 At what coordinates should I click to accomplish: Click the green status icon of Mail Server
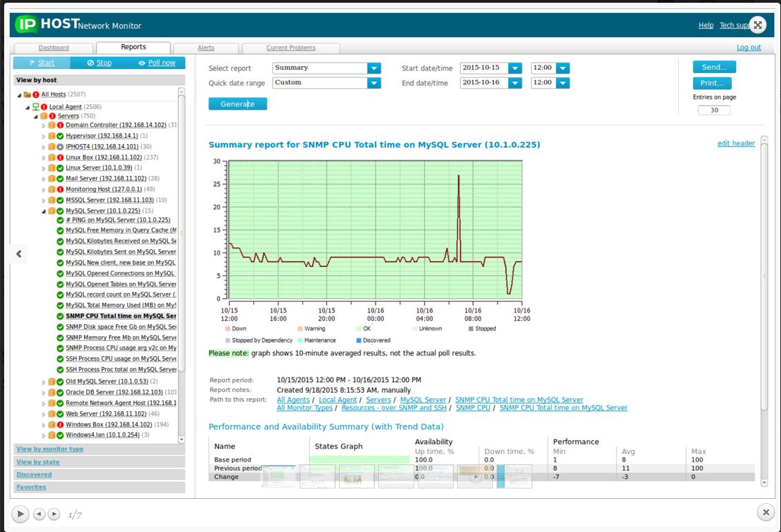[60, 179]
